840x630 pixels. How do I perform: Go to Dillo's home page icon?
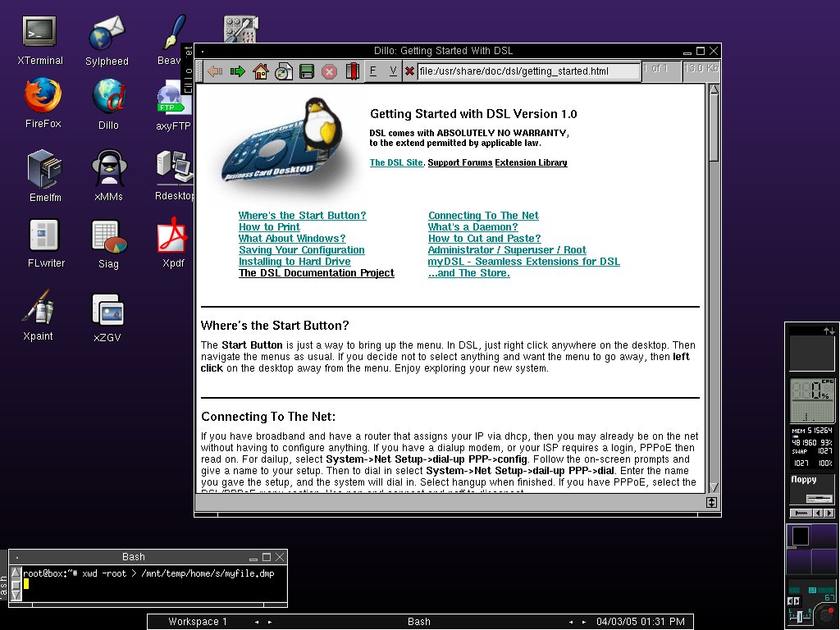[260, 71]
